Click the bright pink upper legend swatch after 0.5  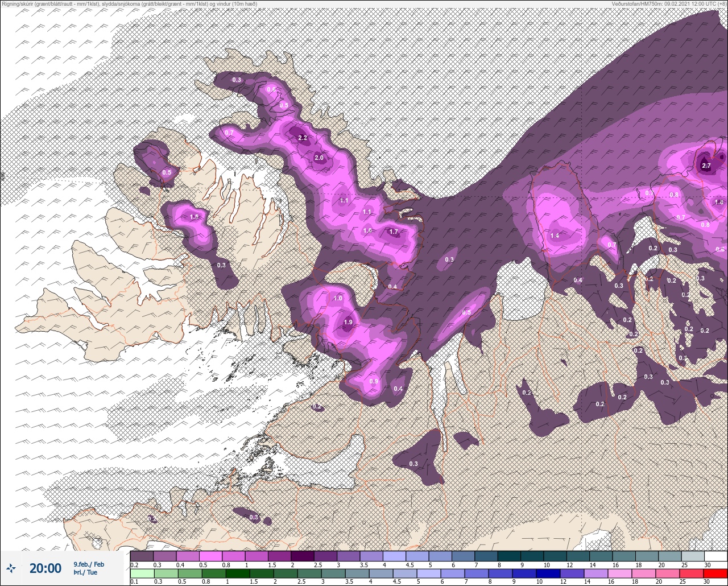coord(210,556)
